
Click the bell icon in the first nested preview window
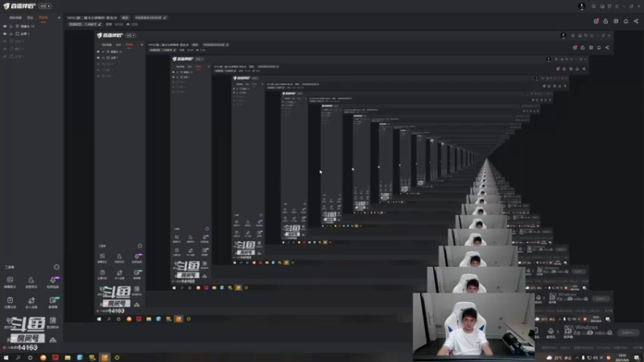tap(599, 47)
